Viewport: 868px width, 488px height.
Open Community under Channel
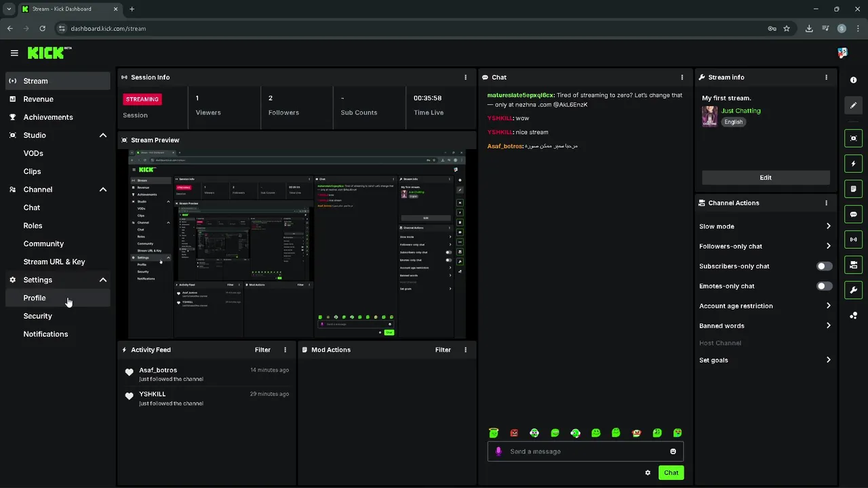tap(58, 244)
